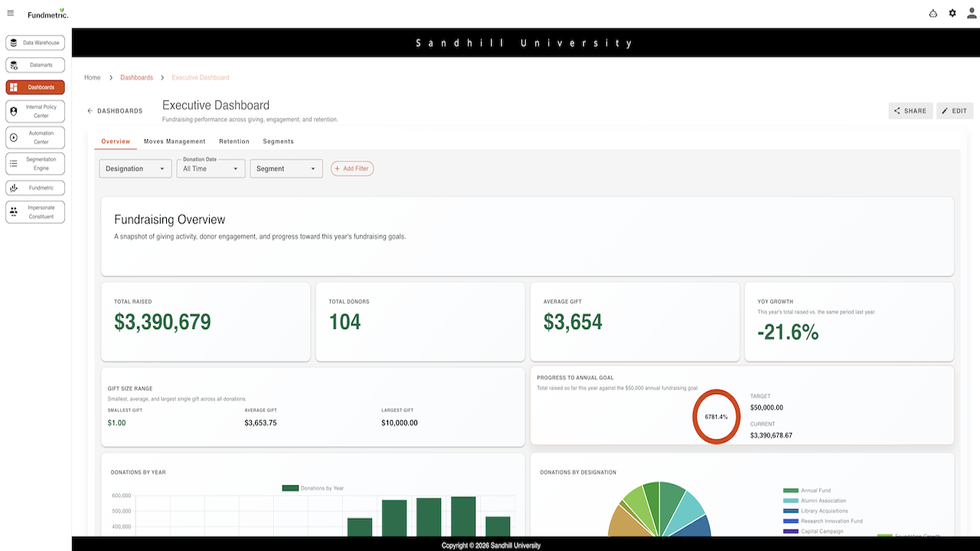Click the target $50,000.00 value
The image size is (980, 551).
tap(766, 408)
